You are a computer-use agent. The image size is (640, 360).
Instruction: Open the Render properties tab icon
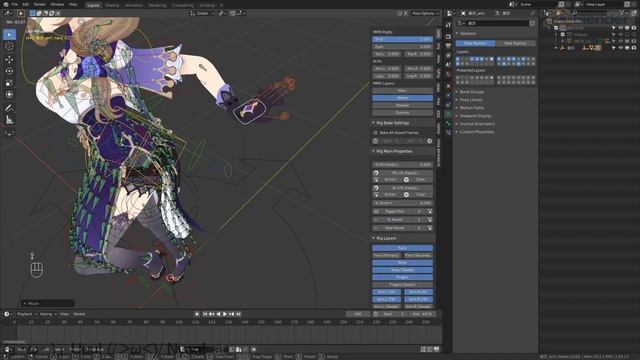[x=449, y=37]
